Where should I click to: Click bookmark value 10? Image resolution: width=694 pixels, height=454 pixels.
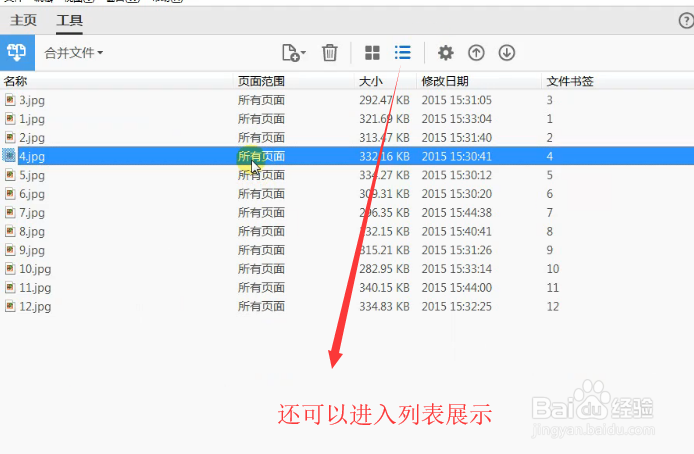[x=553, y=269]
